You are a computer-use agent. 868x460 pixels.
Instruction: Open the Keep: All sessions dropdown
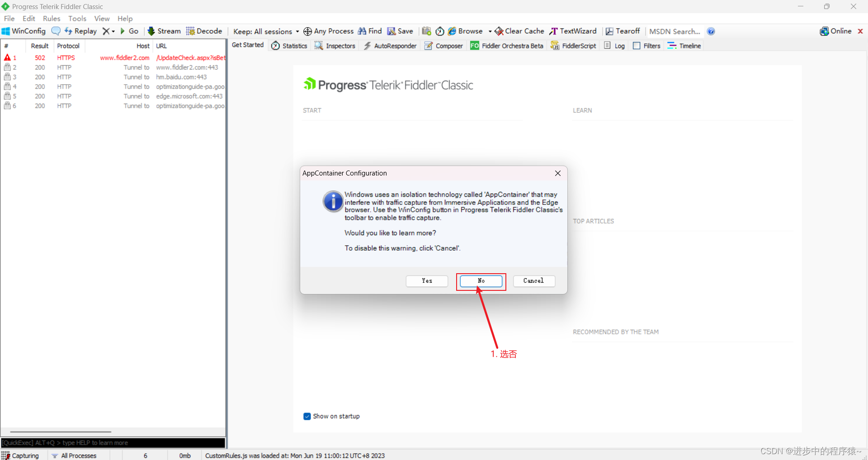pos(266,31)
